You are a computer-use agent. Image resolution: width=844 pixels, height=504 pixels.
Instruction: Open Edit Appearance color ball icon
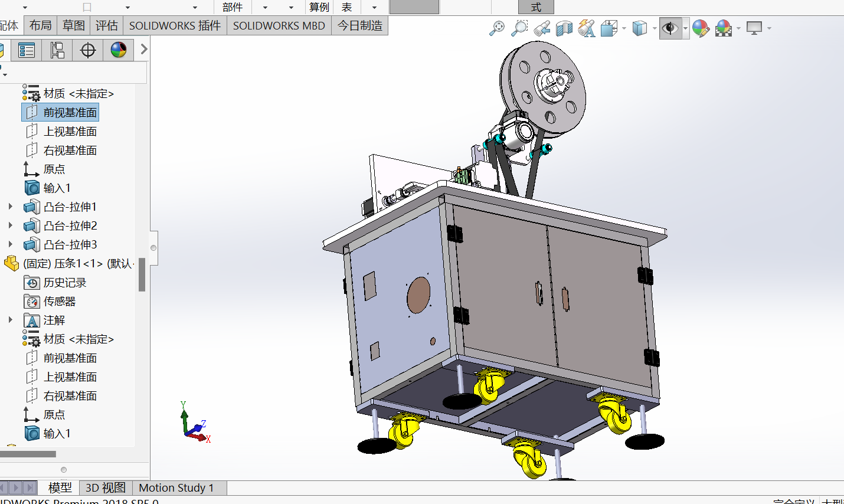tap(701, 28)
